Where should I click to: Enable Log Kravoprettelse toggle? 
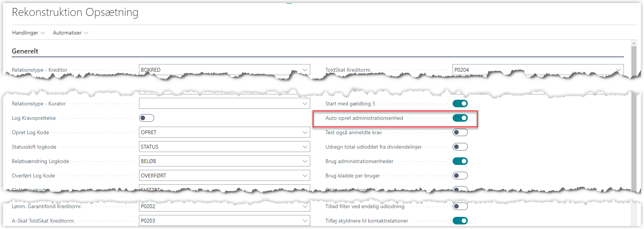click(x=147, y=118)
